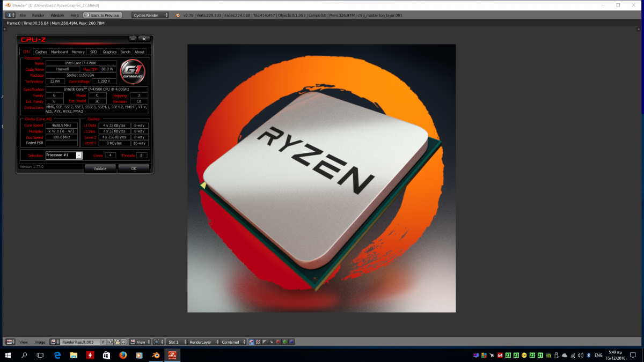Select Alpha channel display mode
Image resolution: width=644 pixels, height=362 pixels.
coord(265,342)
